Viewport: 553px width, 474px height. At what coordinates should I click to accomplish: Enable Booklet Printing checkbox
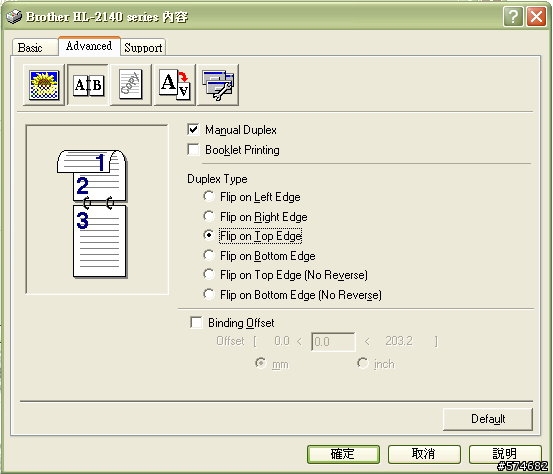(193, 149)
